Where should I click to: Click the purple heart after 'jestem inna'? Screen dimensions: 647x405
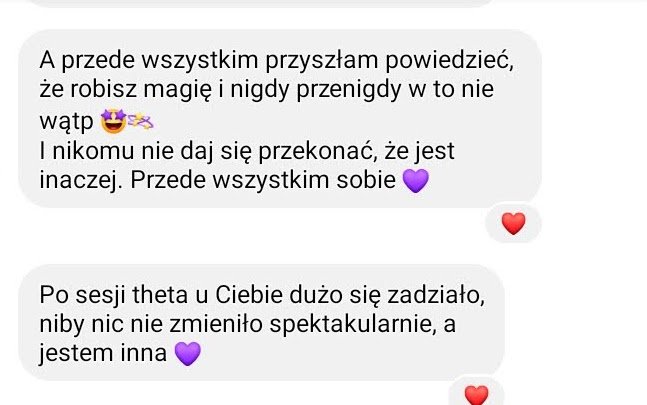tap(188, 353)
